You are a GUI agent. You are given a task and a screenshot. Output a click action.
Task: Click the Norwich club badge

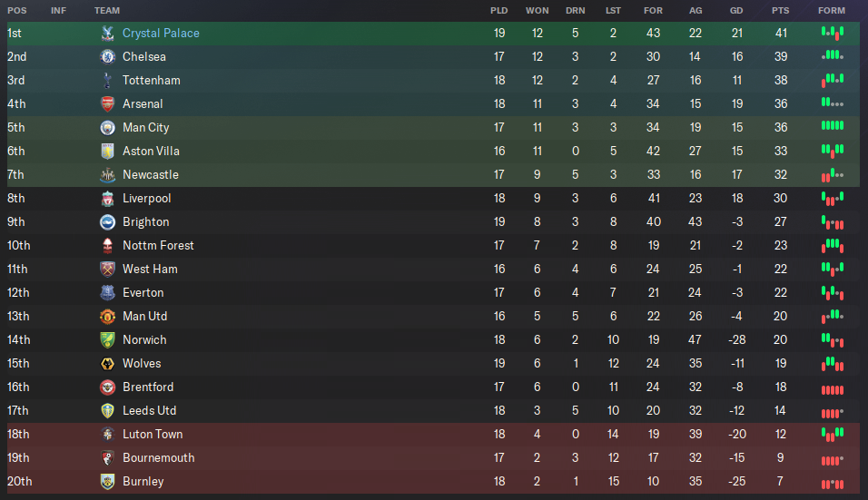[x=107, y=340]
